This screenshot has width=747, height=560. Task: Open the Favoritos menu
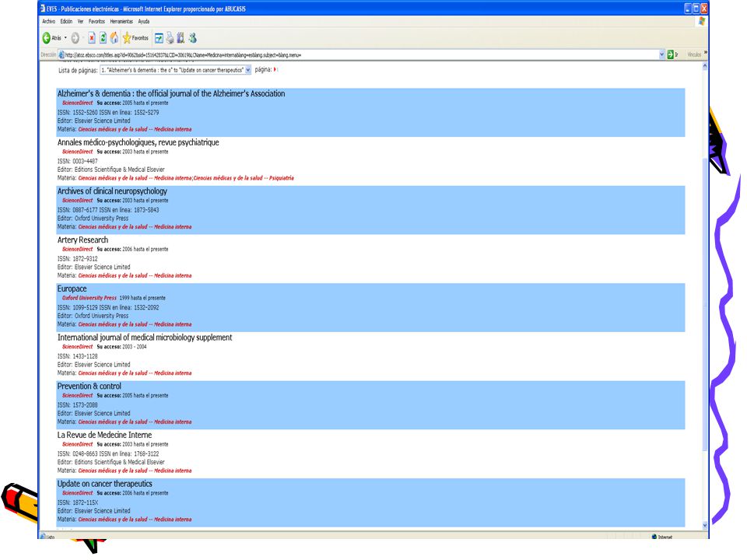[96, 22]
